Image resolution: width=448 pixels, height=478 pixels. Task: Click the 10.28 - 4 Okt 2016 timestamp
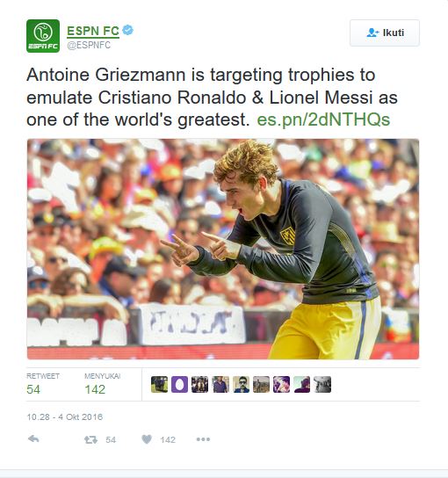click(65, 417)
